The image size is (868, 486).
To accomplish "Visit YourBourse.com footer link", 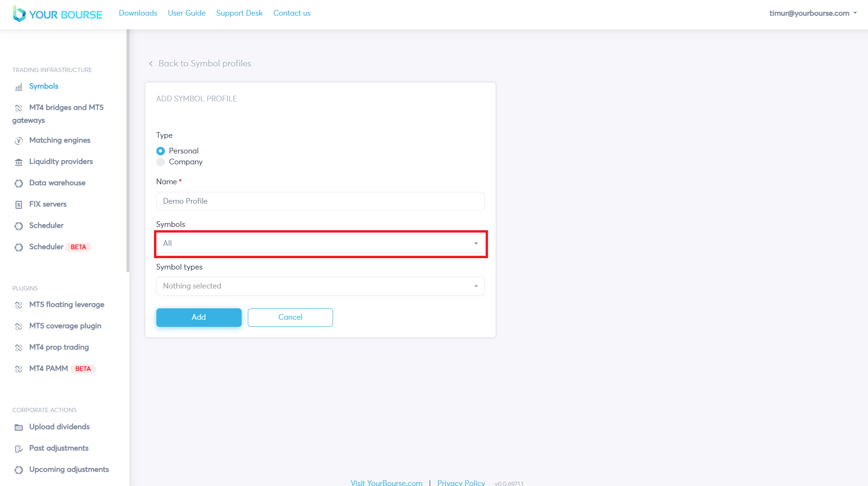I will [x=387, y=482].
